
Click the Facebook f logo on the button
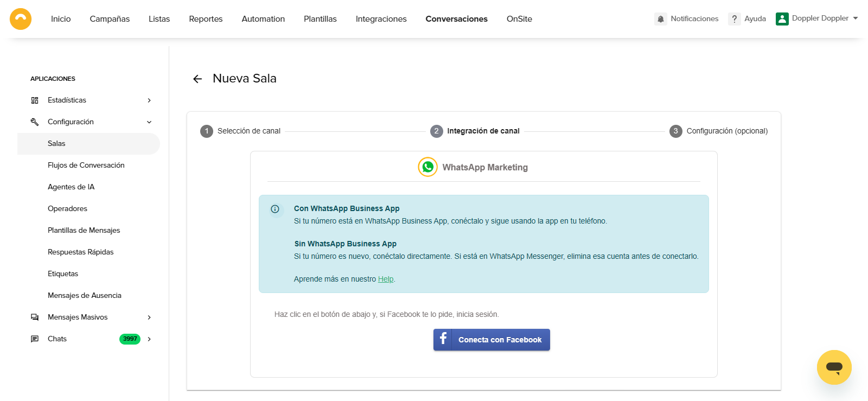tap(443, 339)
